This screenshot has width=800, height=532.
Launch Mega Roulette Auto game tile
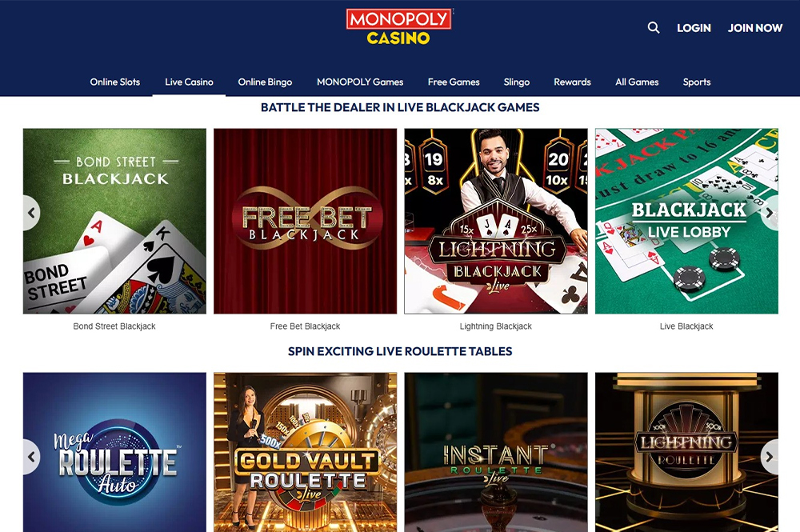(x=114, y=452)
